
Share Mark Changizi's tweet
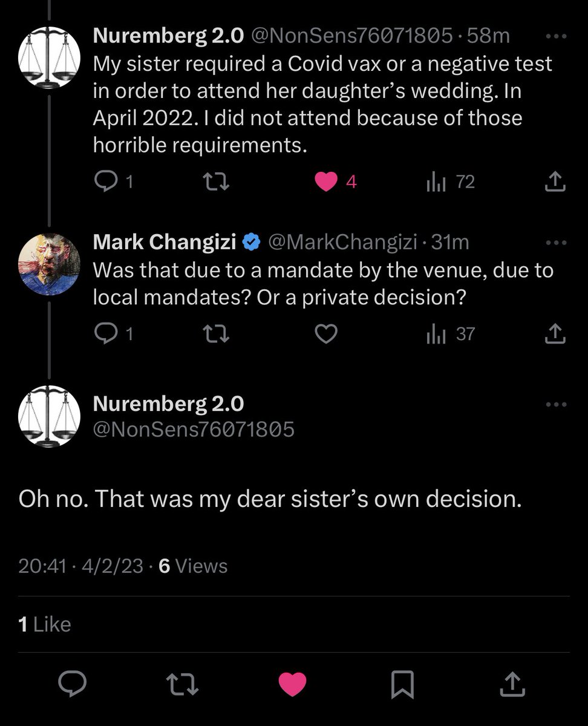coord(555,334)
